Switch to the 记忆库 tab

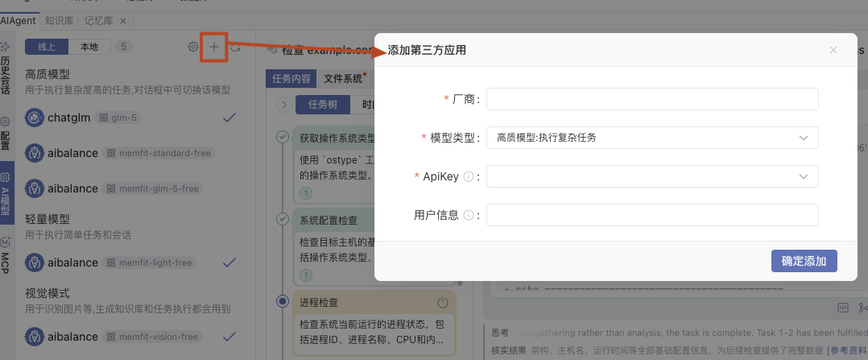(101, 20)
